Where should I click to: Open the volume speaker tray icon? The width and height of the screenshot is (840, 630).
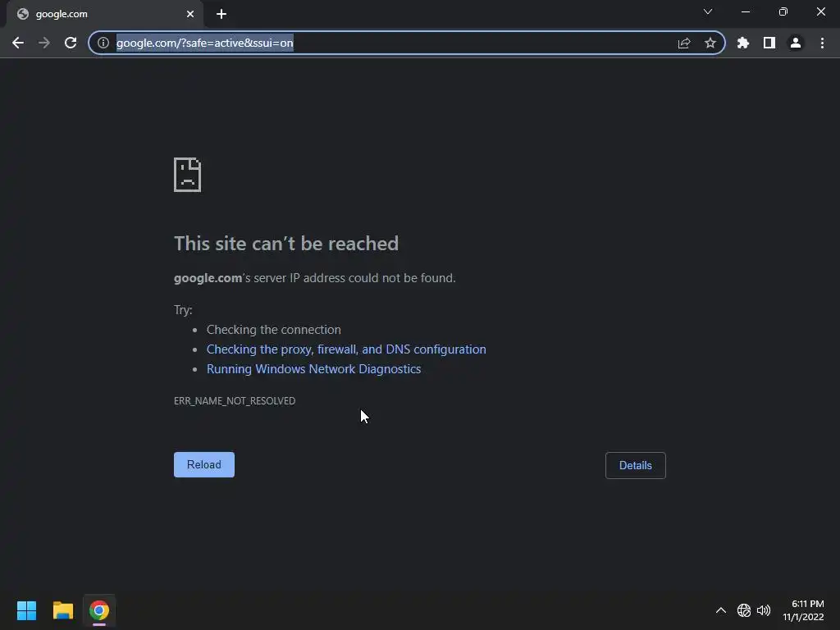tap(764, 610)
